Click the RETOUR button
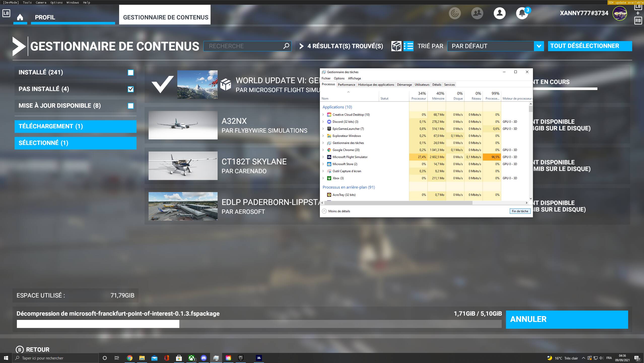644x363 pixels. pos(33,350)
